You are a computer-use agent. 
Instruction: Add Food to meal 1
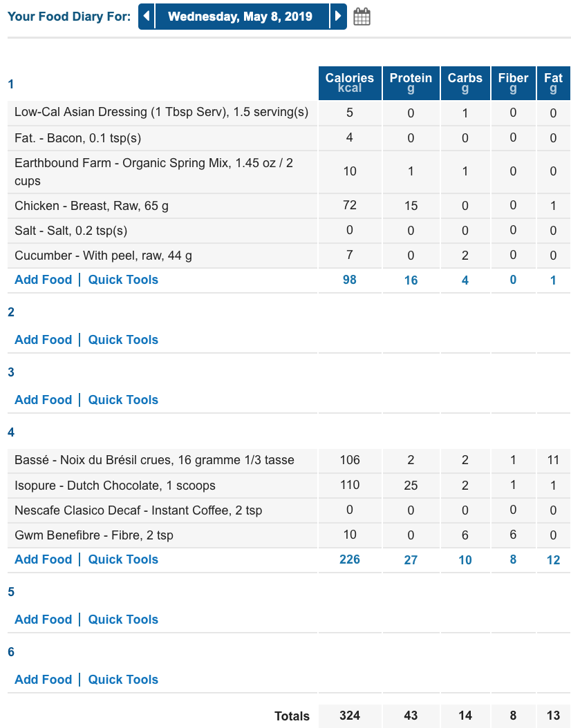tap(44, 280)
